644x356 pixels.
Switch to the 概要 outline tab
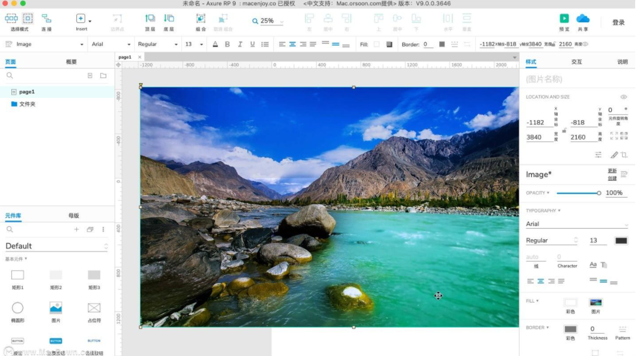click(71, 62)
